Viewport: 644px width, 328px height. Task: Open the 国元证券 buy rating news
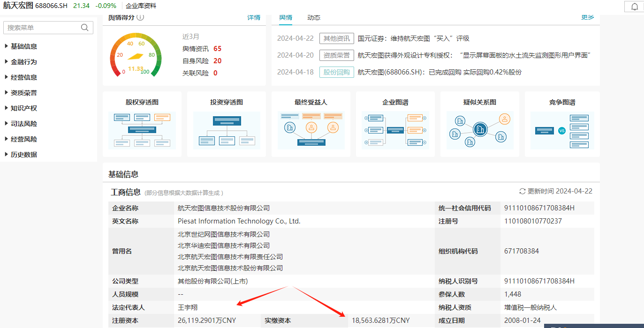pos(413,38)
